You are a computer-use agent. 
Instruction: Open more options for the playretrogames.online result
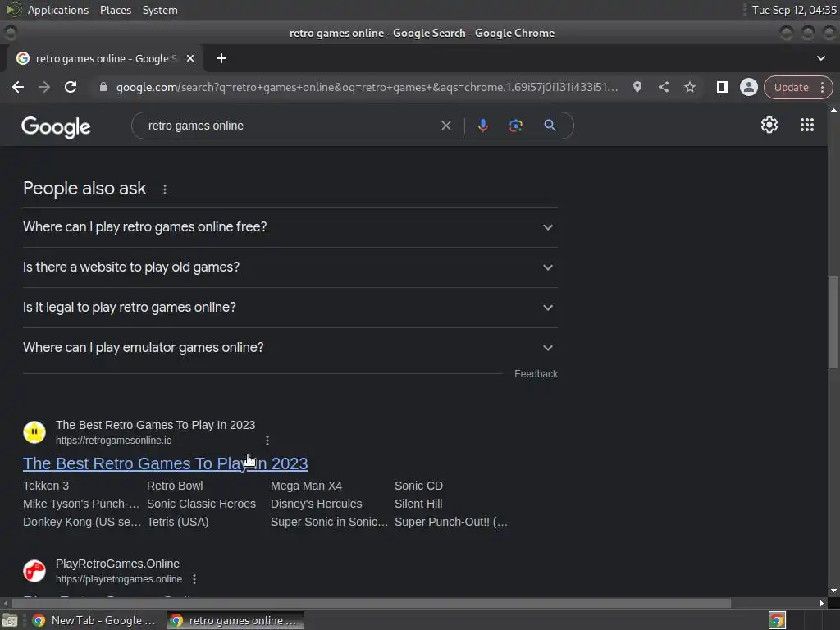click(x=194, y=579)
